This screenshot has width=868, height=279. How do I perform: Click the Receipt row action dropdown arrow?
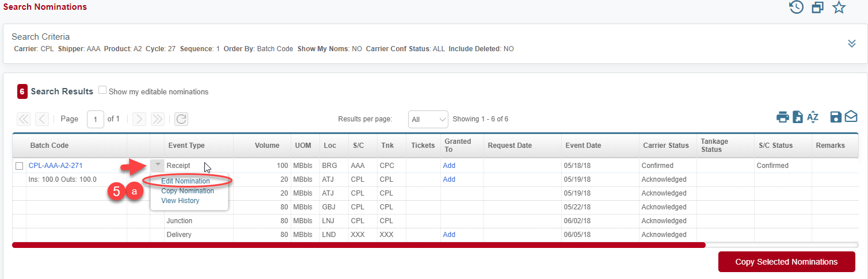[x=157, y=165]
